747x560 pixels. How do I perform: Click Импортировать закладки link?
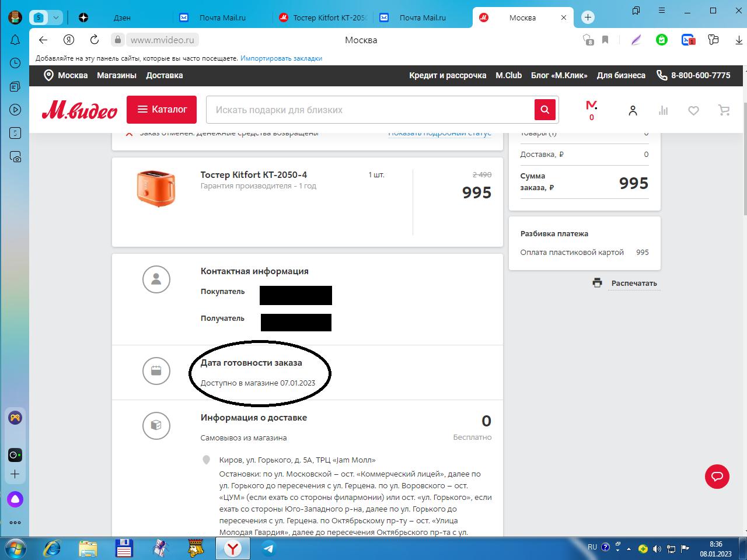click(x=281, y=58)
